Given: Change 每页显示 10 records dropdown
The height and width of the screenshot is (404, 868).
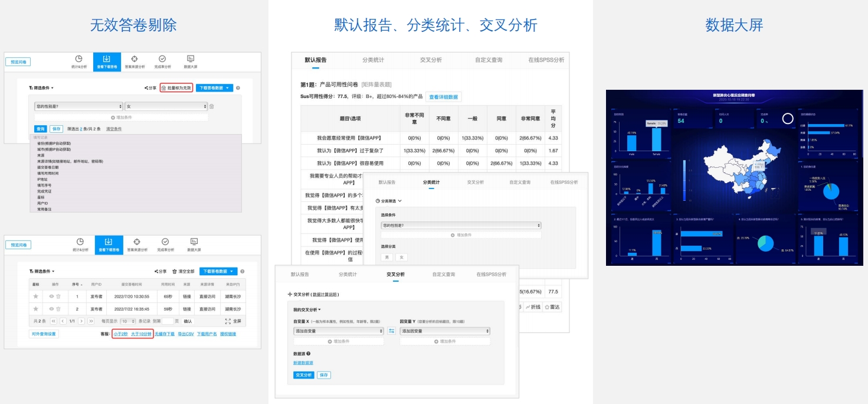Looking at the screenshot, I should click(x=127, y=321).
